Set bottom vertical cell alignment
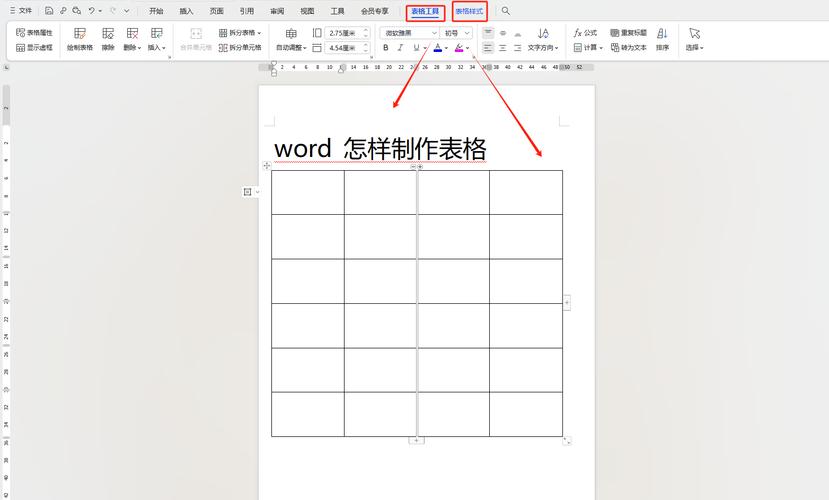 (x=518, y=33)
